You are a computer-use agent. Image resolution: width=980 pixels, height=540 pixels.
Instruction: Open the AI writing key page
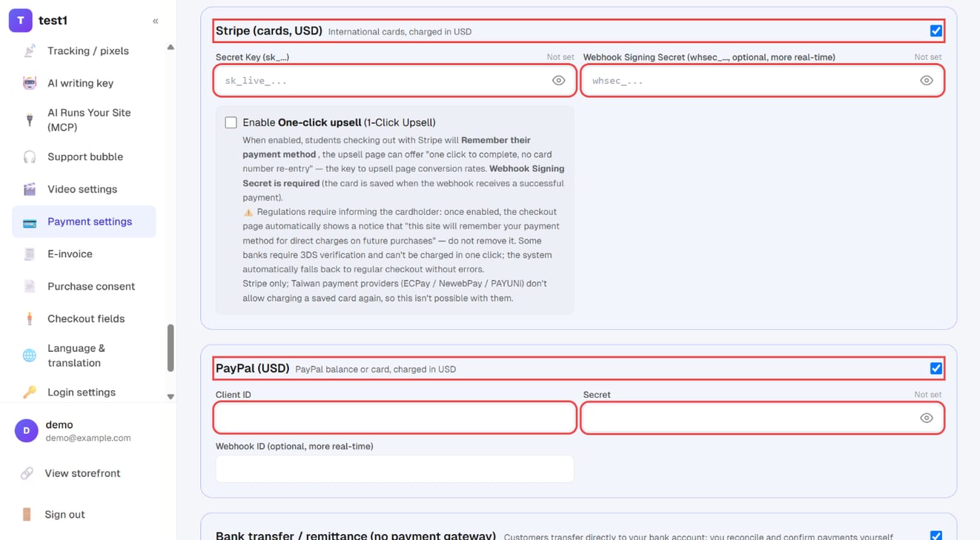pos(84,83)
